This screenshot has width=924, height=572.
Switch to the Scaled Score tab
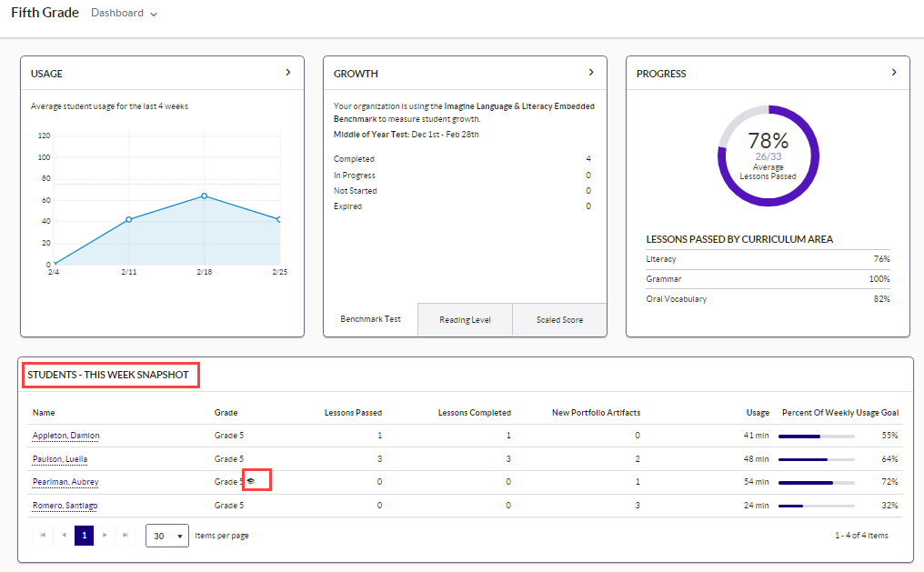[x=559, y=320]
